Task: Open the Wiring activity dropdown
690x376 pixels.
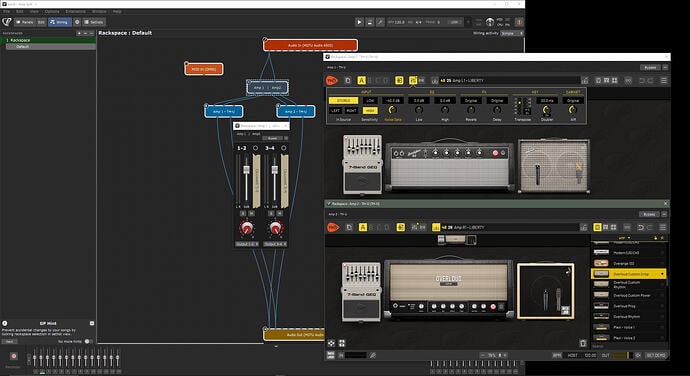Action: coord(511,33)
